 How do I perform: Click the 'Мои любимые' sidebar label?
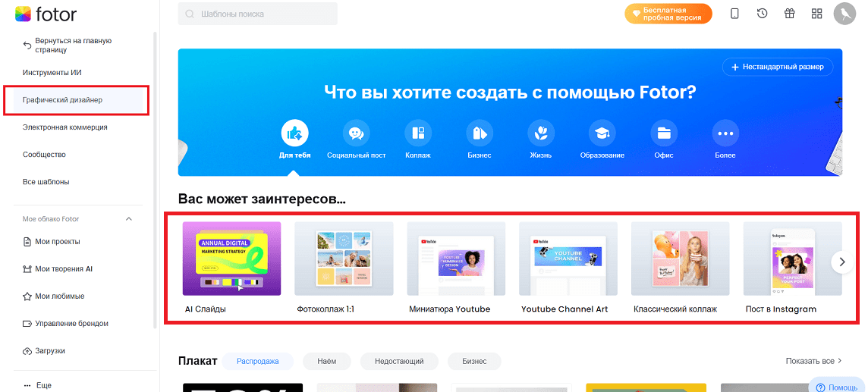pyautogui.click(x=60, y=296)
